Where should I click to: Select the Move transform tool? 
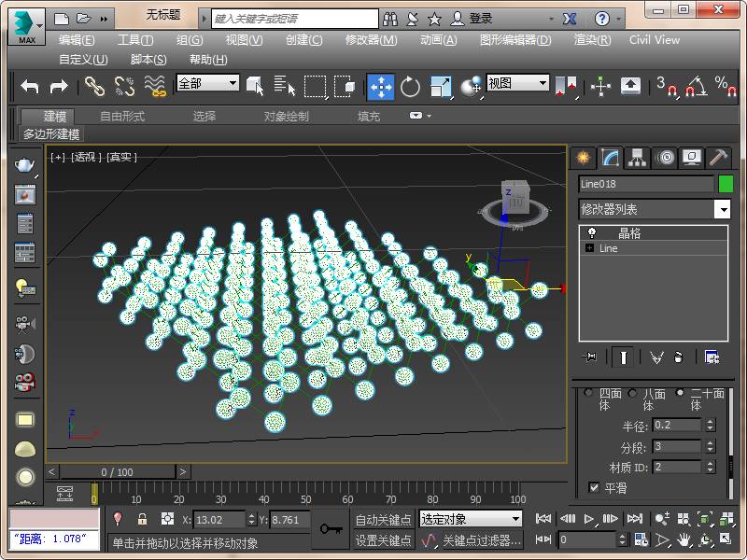click(x=380, y=86)
